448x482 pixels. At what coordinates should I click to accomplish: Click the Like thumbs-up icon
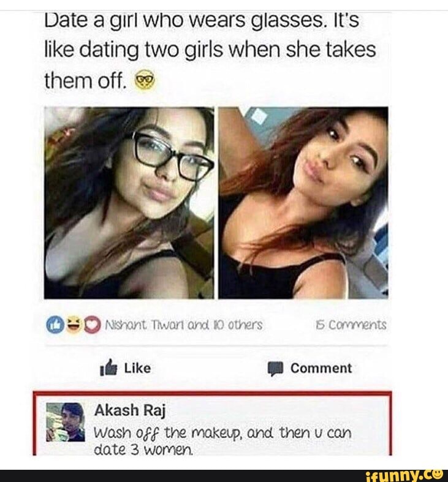click(x=108, y=368)
